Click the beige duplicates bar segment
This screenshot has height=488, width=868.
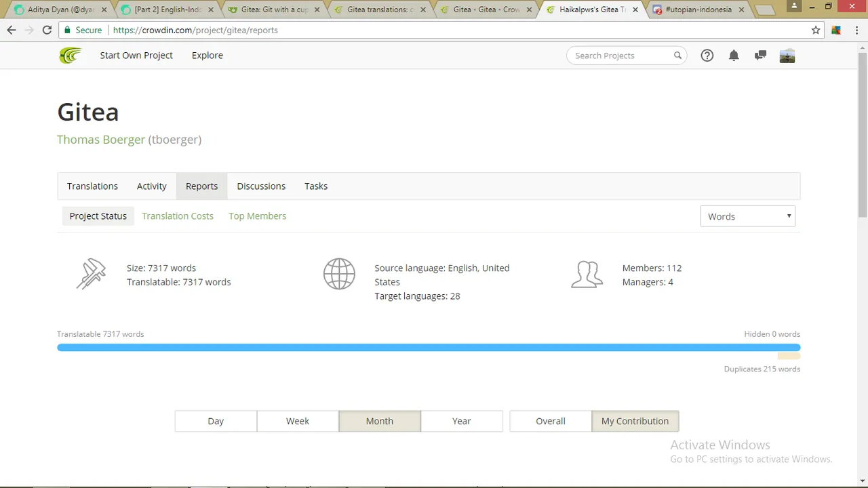pyautogui.click(x=789, y=356)
